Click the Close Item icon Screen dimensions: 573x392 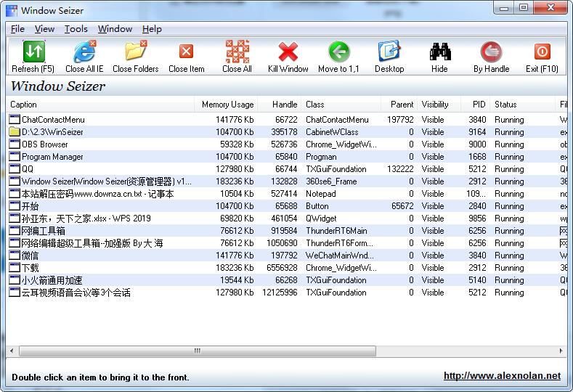(x=187, y=52)
